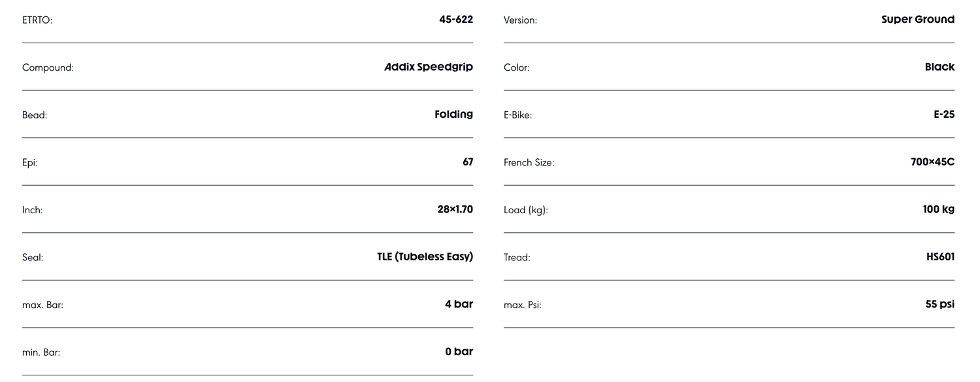Click the 700×45C French size value
This screenshot has width=980, height=382.
[x=932, y=162]
